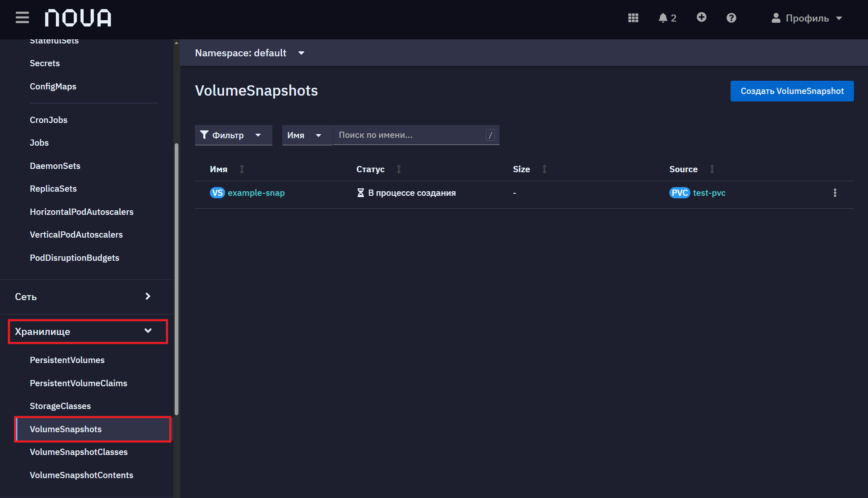
Task: Select VolumeSnapshots in sidebar
Action: point(93,429)
